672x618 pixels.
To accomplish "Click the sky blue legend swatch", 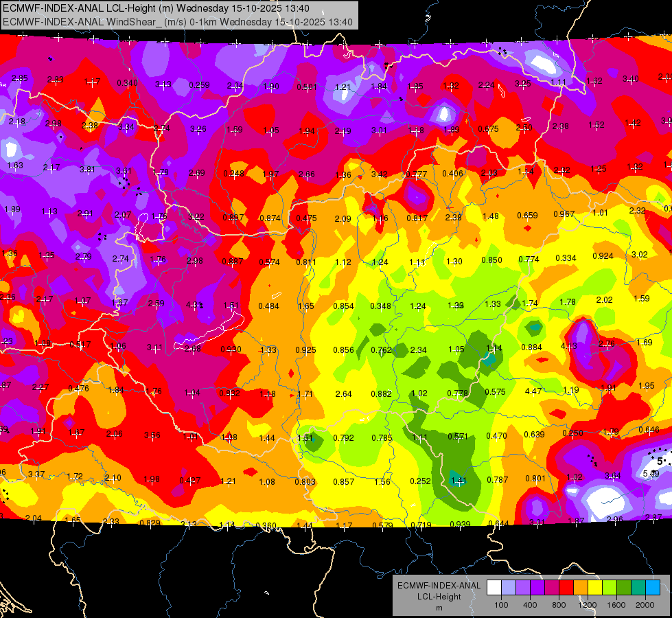I will pyautogui.click(x=652, y=588).
